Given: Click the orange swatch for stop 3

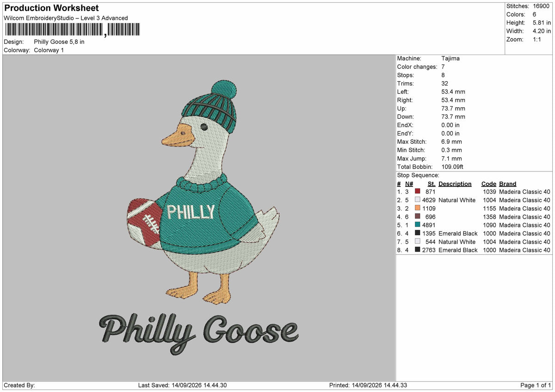Looking at the screenshot, I should pyautogui.click(x=418, y=208).
